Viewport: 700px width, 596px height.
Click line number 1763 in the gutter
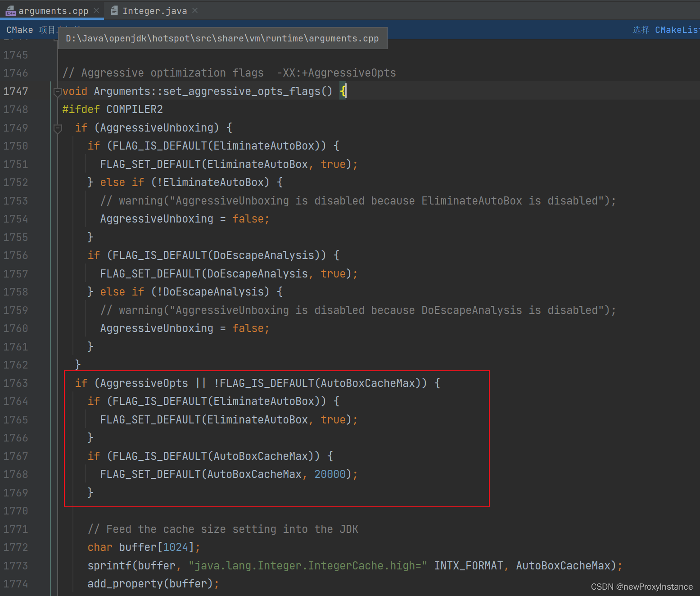pos(16,383)
